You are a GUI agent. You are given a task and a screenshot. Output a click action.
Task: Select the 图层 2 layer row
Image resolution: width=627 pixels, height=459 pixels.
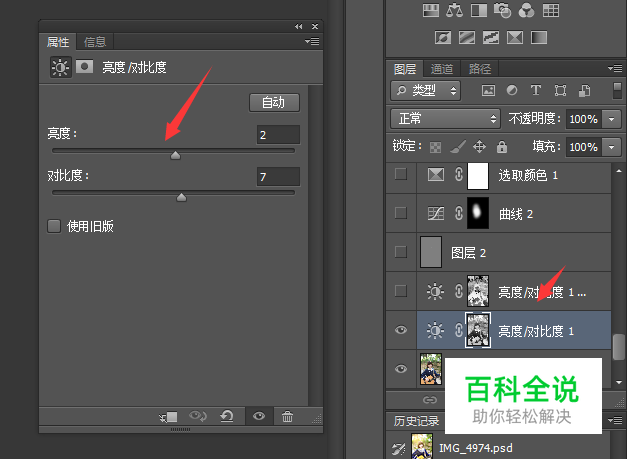click(513, 252)
